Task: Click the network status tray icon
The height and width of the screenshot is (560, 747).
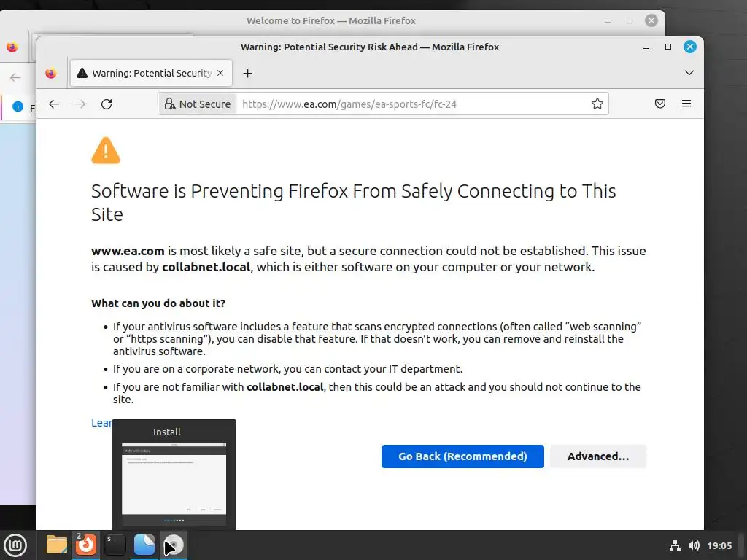Action: (675, 545)
